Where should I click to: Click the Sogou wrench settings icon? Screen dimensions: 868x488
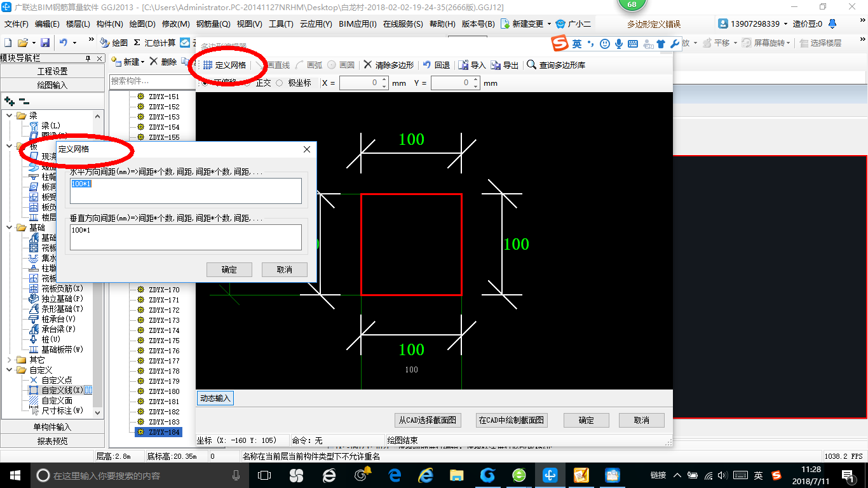click(x=675, y=44)
